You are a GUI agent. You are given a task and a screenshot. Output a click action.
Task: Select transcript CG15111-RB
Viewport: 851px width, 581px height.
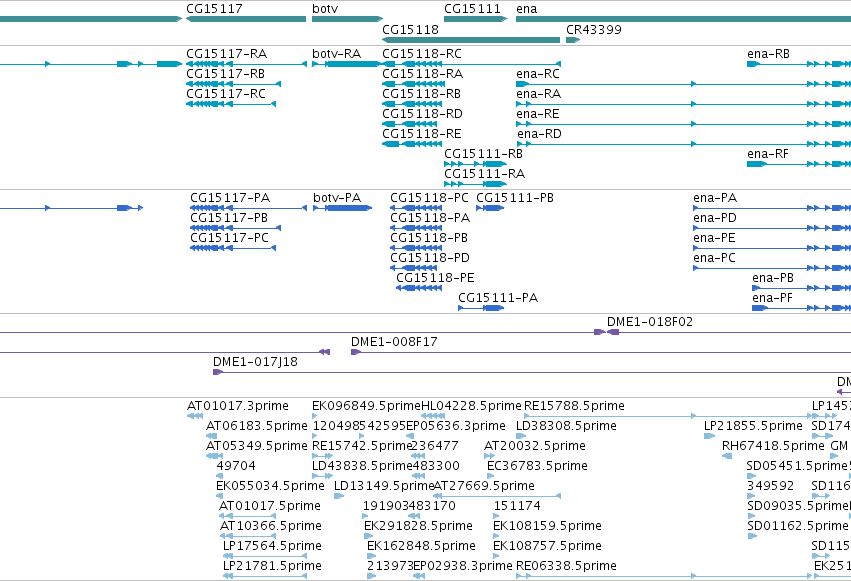click(483, 154)
